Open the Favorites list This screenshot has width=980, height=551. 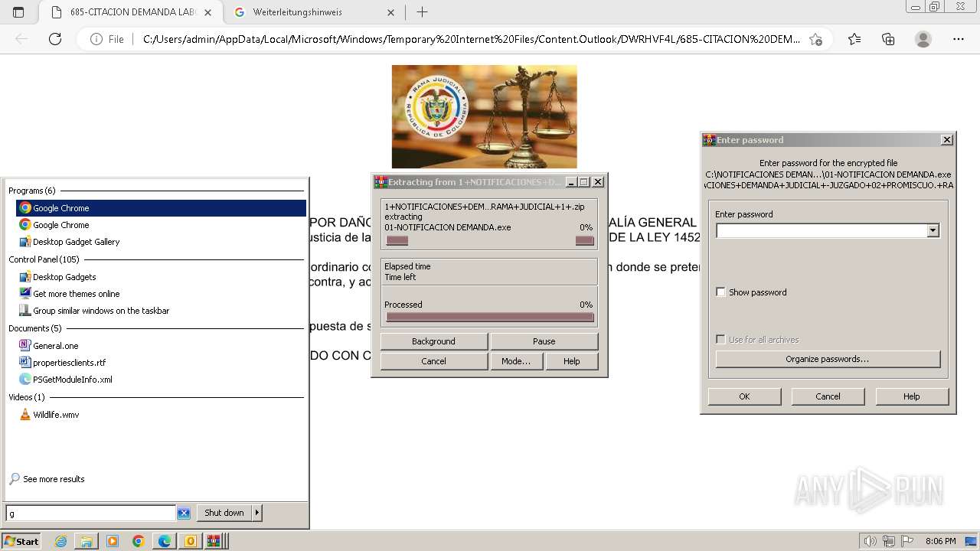[854, 39]
